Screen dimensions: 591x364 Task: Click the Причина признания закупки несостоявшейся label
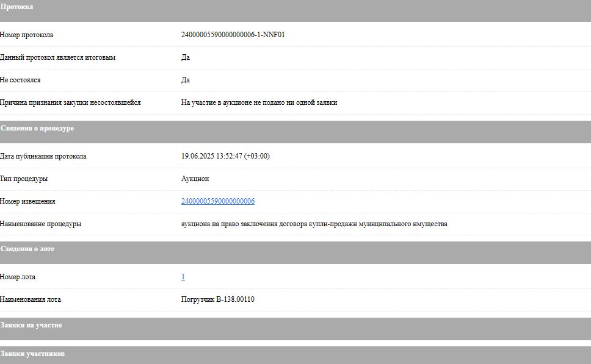coord(70,102)
